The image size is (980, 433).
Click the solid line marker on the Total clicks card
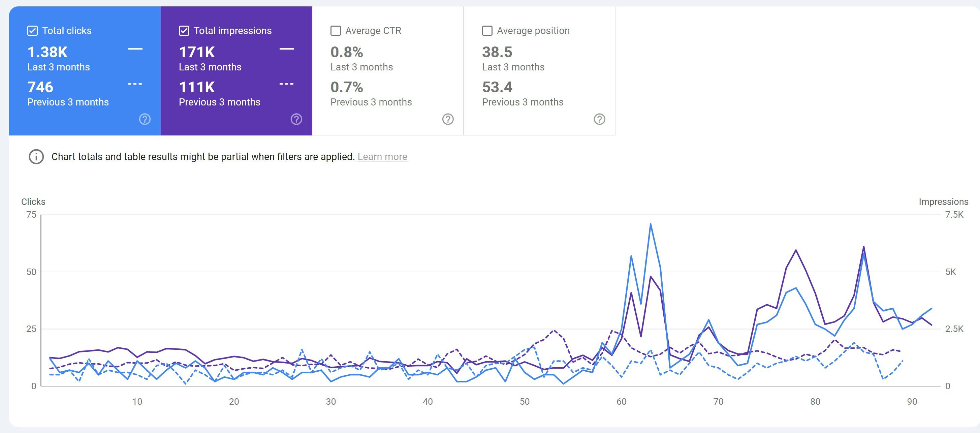(135, 50)
